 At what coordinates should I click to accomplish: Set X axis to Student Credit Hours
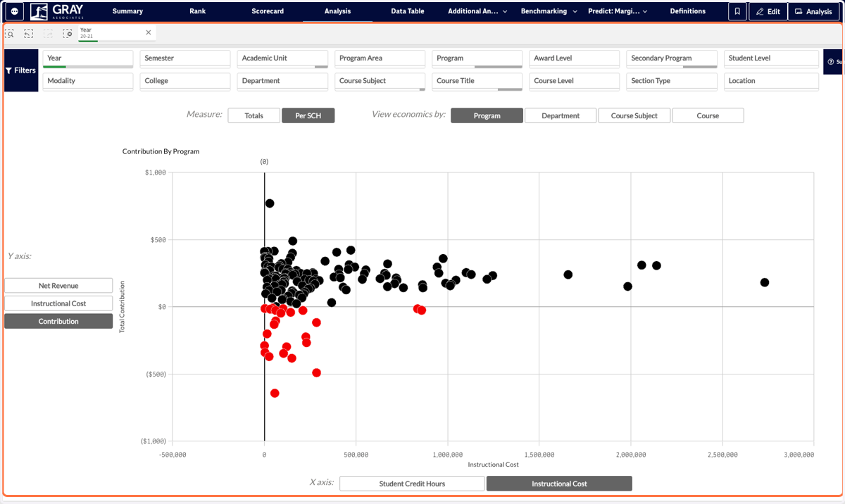pyautogui.click(x=412, y=484)
